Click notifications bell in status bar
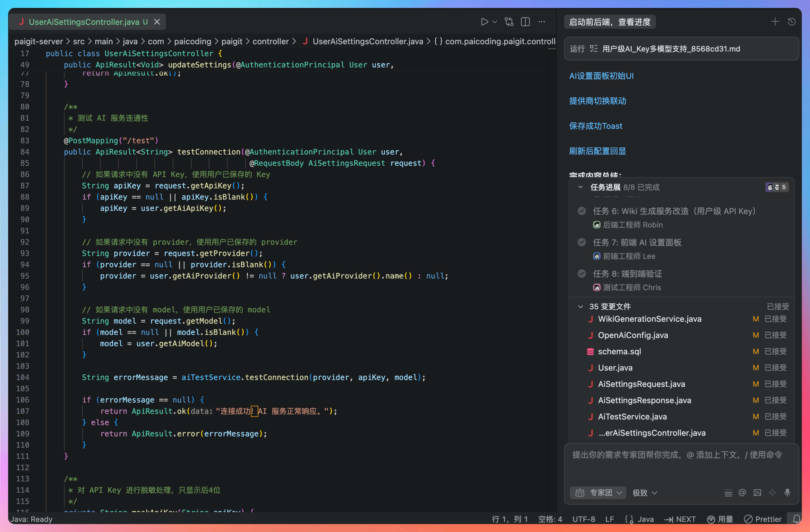810x532 pixels. pyautogui.click(x=796, y=519)
